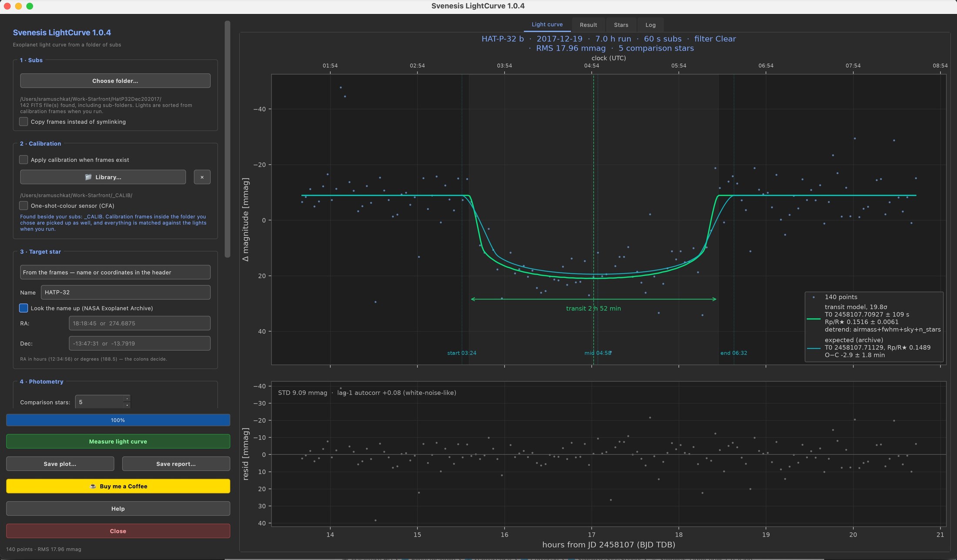
Task: Click the 'resid [mmag]' axis label
Action: (x=246, y=454)
